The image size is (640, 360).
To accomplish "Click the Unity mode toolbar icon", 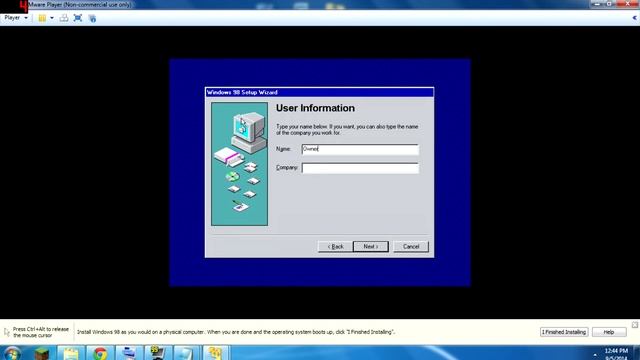I will pyautogui.click(x=92, y=18).
